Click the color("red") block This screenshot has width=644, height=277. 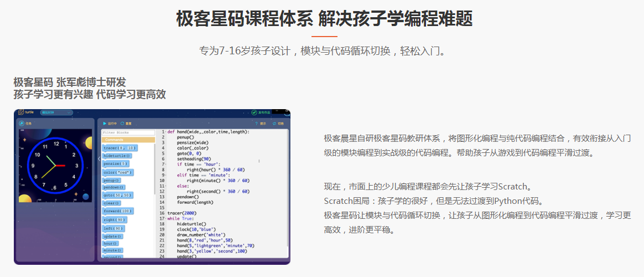(118, 172)
